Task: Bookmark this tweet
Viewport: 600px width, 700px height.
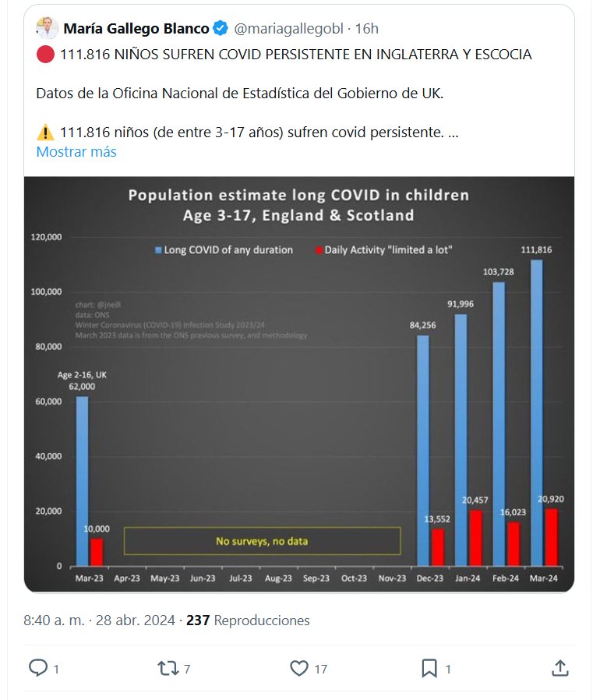Action: [429, 668]
